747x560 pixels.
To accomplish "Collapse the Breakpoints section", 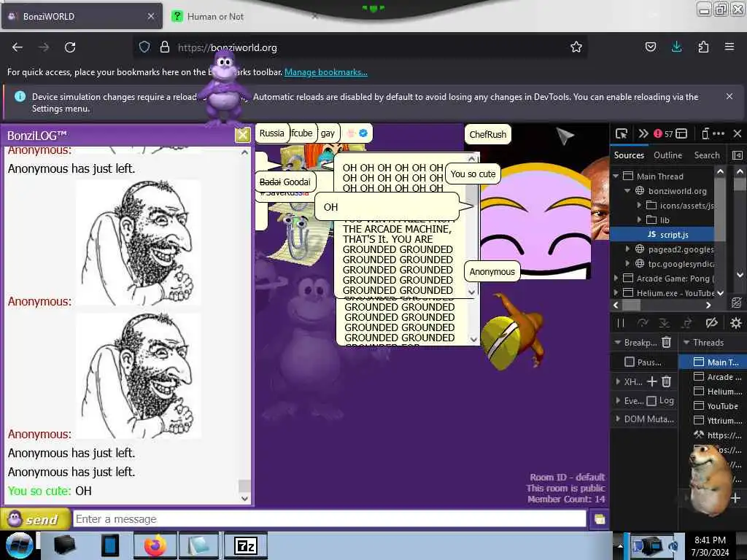I will point(617,343).
